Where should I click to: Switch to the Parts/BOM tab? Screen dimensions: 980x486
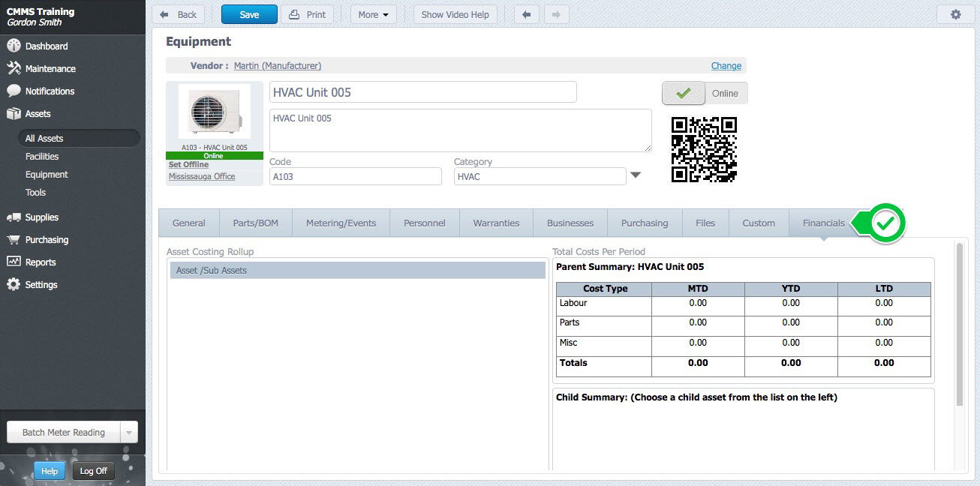tap(256, 223)
